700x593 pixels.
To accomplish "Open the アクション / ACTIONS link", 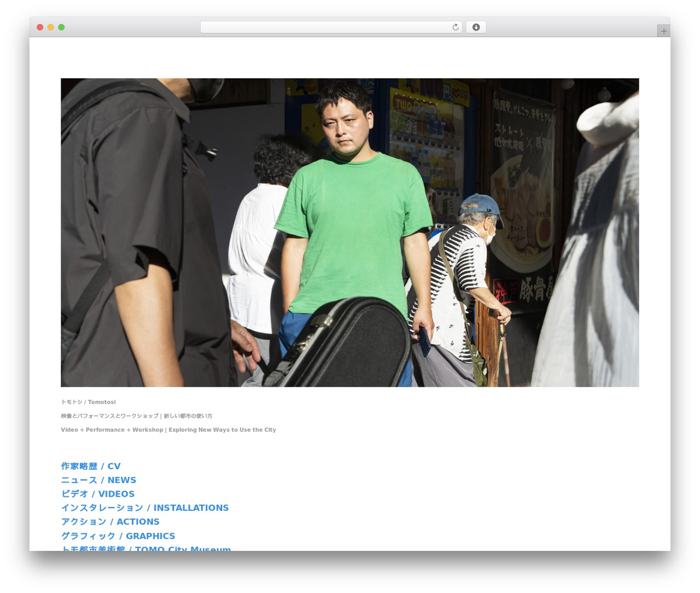I will click(110, 522).
